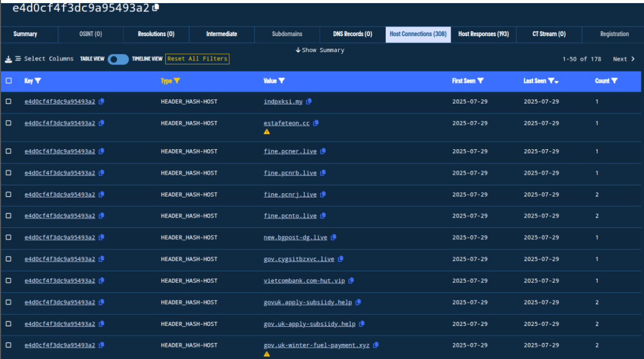Image resolution: width=644 pixels, height=359 pixels.
Task: Open key link in fine.pcnrb.live row
Action: tap(60, 173)
